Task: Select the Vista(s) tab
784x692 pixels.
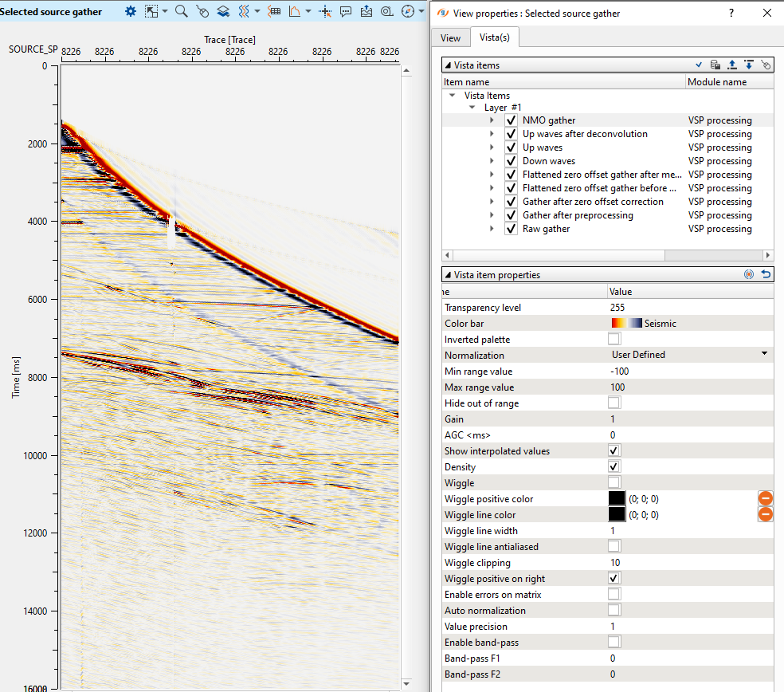Action: (495, 37)
